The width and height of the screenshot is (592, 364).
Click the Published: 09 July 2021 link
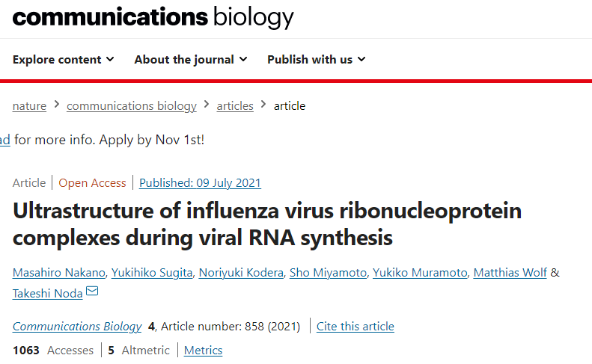point(200,183)
